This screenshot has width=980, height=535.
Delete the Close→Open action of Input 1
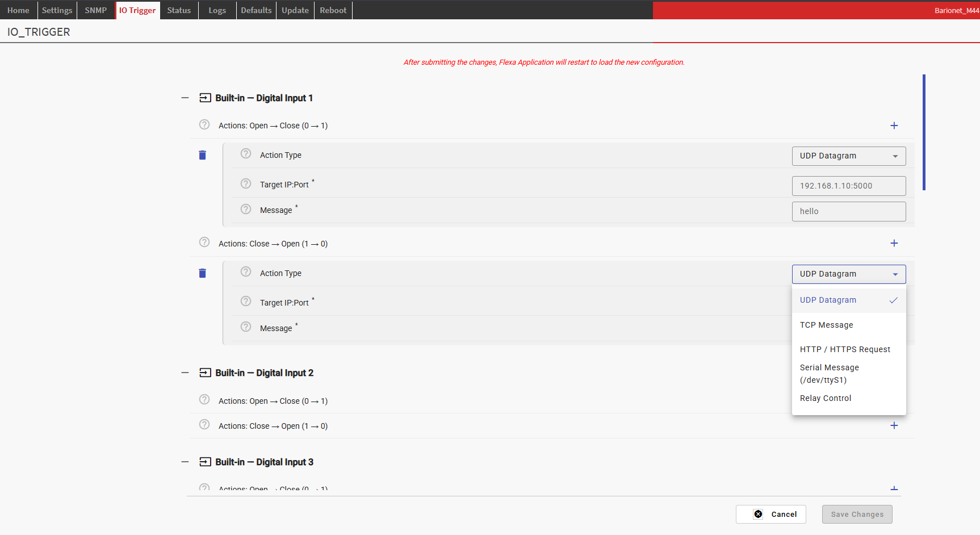point(202,273)
